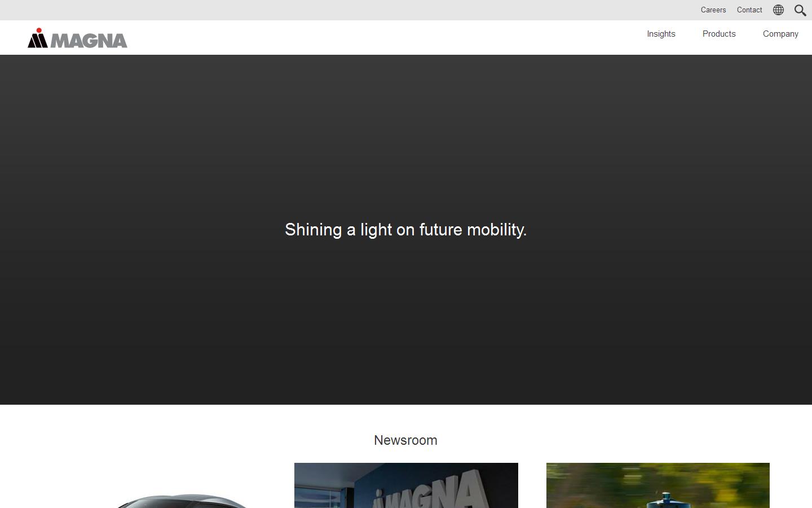
Task: Click the Magna logo to go home
Action: click(x=77, y=38)
